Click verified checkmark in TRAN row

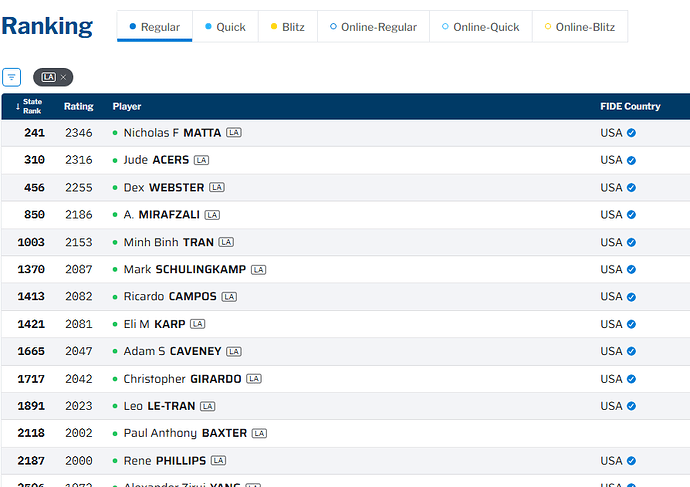tap(631, 242)
